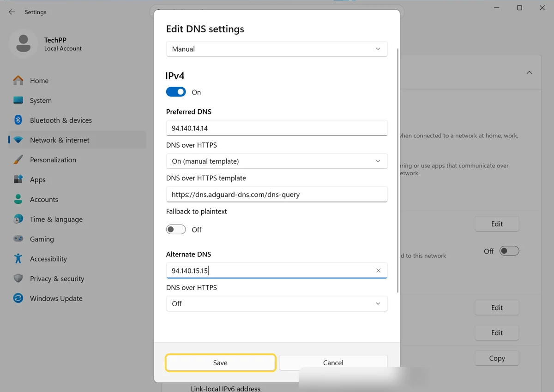
Task: Click the Local Account label
Action: click(63, 48)
